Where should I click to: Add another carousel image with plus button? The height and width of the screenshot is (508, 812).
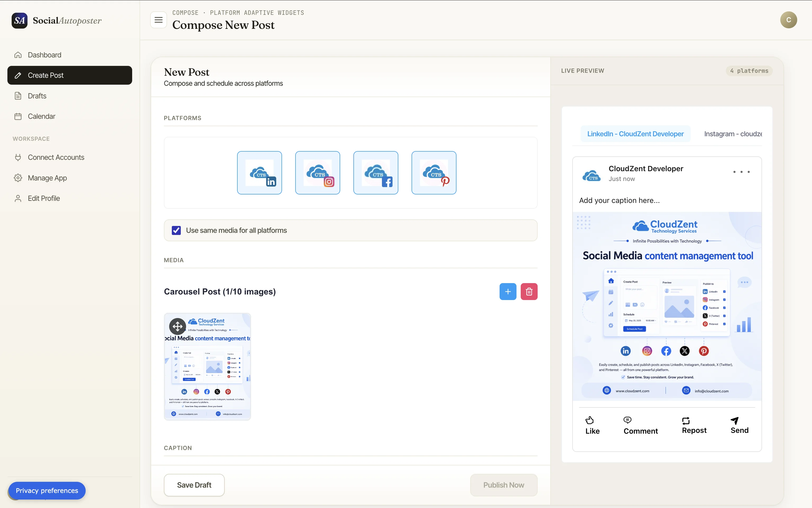click(508, 292)
